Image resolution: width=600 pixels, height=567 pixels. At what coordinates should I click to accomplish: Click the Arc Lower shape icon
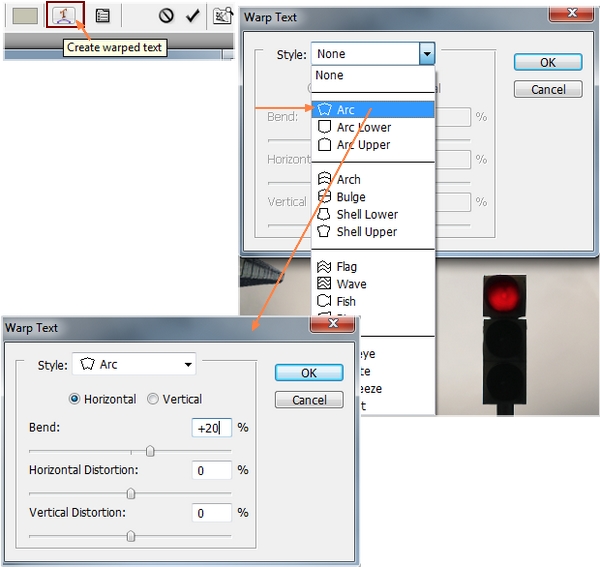pyautogui.click(x=324, y=127)
